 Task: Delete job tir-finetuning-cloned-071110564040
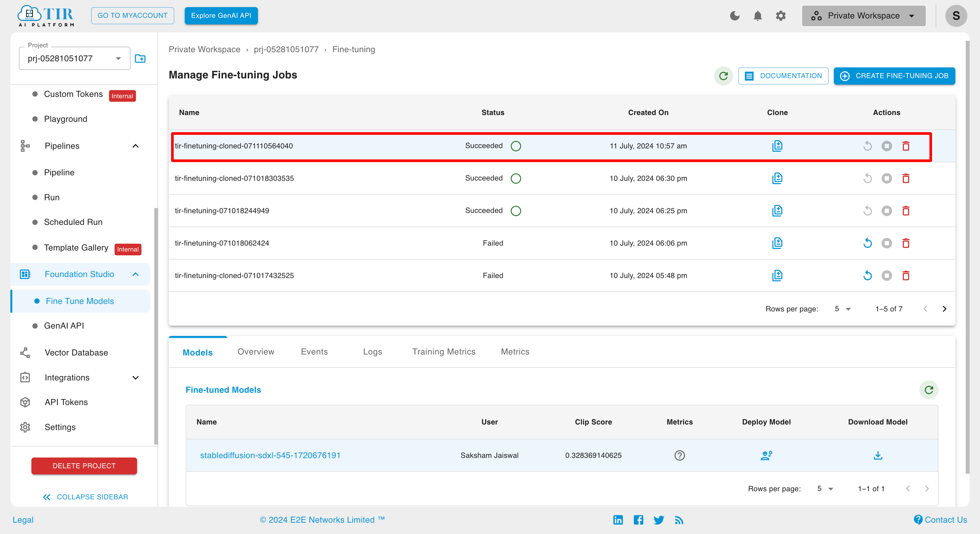pos(906,146)
